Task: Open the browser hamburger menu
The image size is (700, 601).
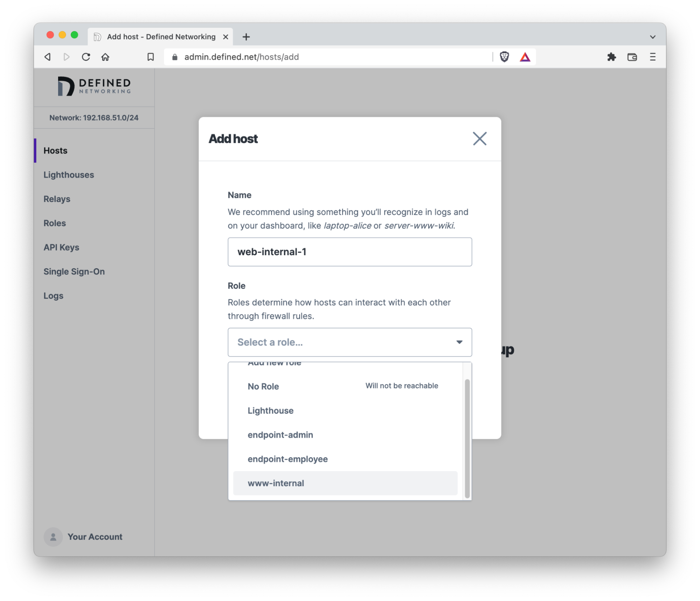Action: 652,57
